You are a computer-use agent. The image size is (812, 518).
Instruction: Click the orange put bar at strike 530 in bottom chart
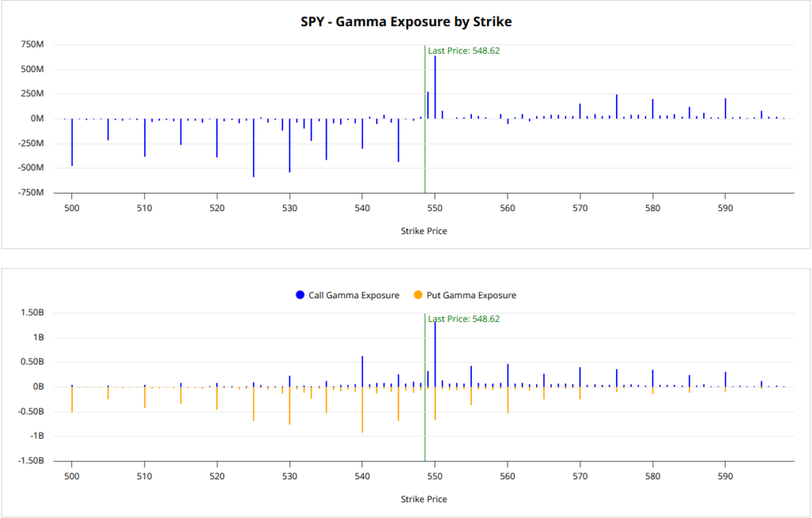pos(289,406)
